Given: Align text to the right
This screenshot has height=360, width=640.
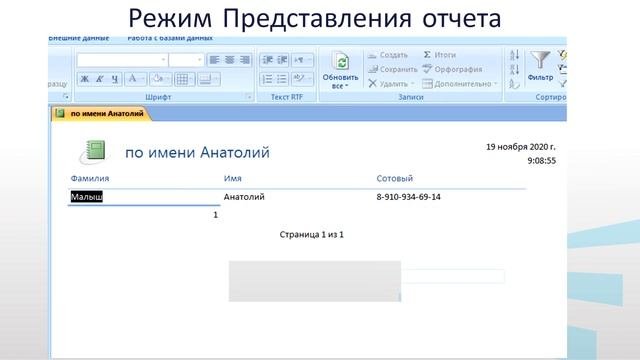Looking at the screenshot, I should (x=244, y=60).
